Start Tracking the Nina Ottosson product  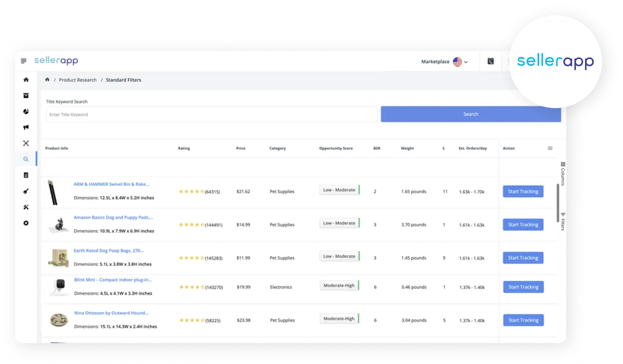coord(523,320)
